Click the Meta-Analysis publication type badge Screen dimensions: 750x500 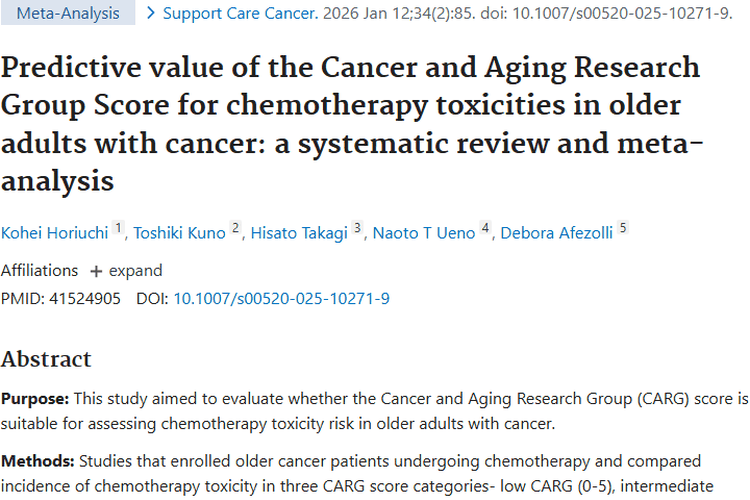pyautogui.click(x=67, y=14)
